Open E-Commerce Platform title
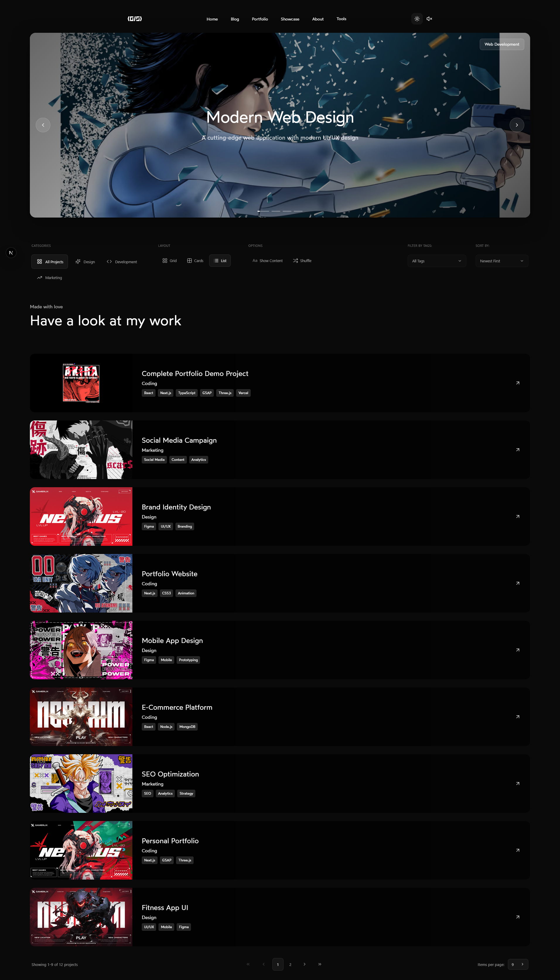 pyautogui.click(x=177, y=707)
